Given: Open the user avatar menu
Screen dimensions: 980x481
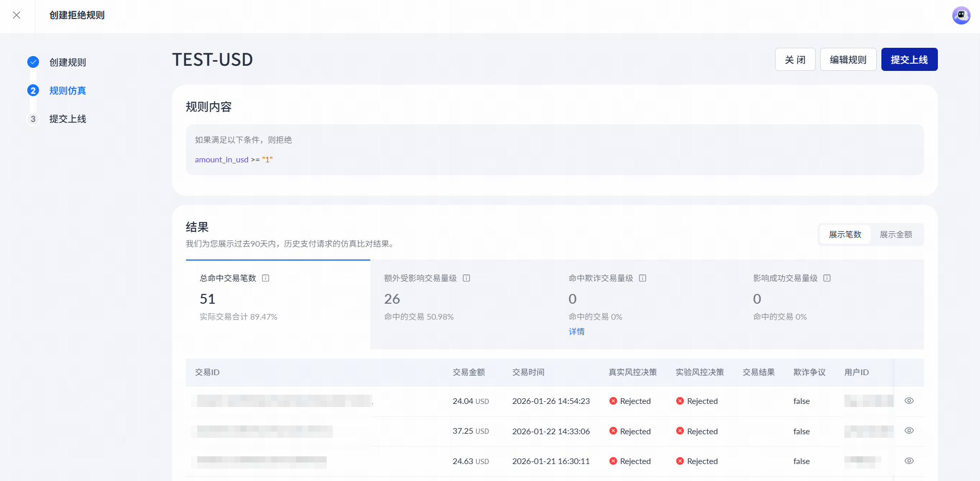Looking at the screenshot, I should [x=961, y=15].
